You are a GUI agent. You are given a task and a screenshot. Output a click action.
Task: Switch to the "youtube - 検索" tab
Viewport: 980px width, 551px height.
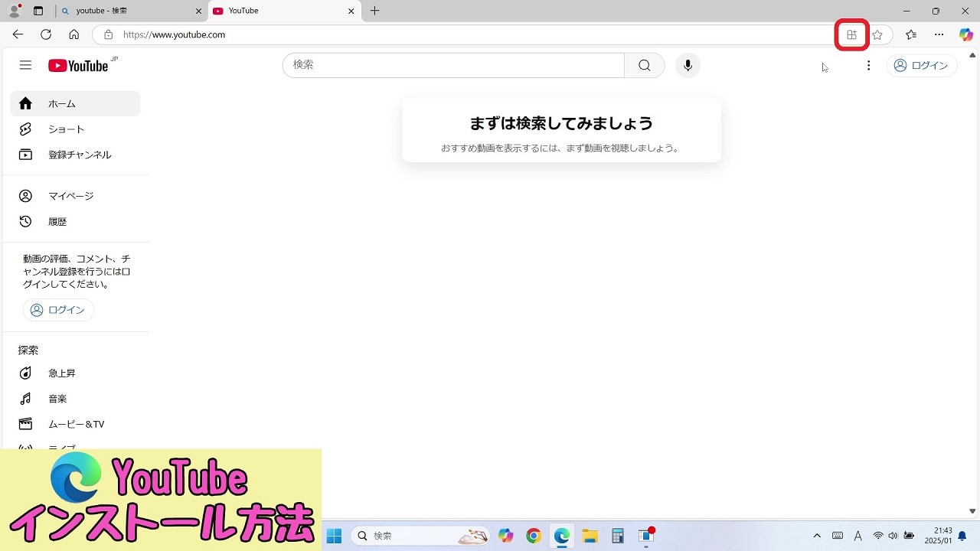click(x=132, y=11)
